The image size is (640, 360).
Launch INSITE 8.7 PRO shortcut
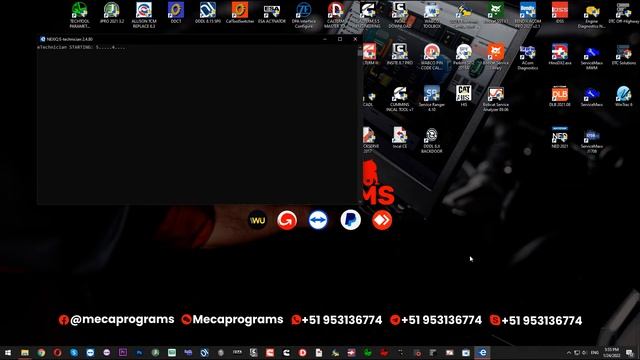(x=400, y=55)
